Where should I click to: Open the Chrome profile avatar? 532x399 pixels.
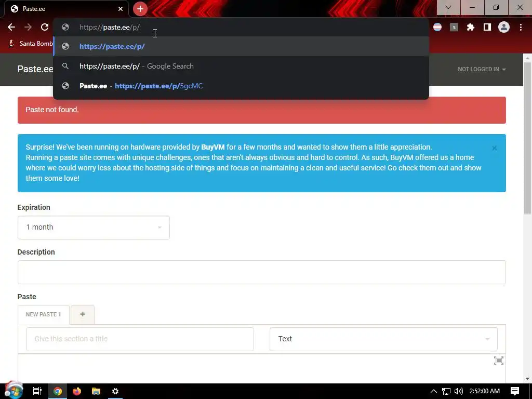[504, 27]
